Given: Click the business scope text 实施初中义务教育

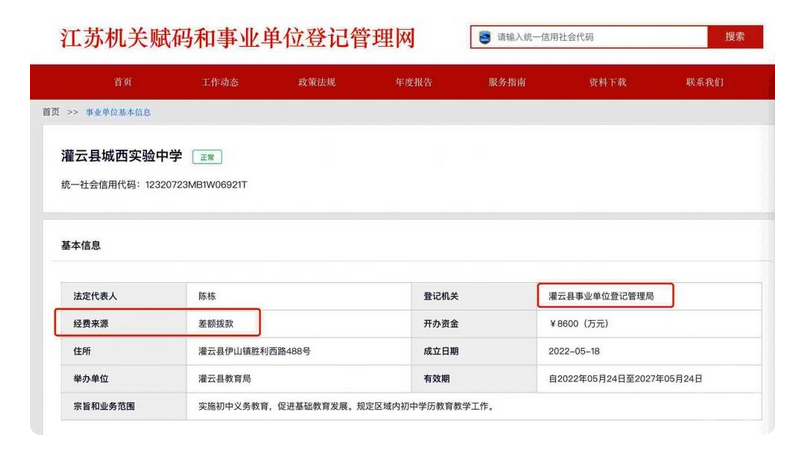Looking at the screenshot, I should coord(233,406).
